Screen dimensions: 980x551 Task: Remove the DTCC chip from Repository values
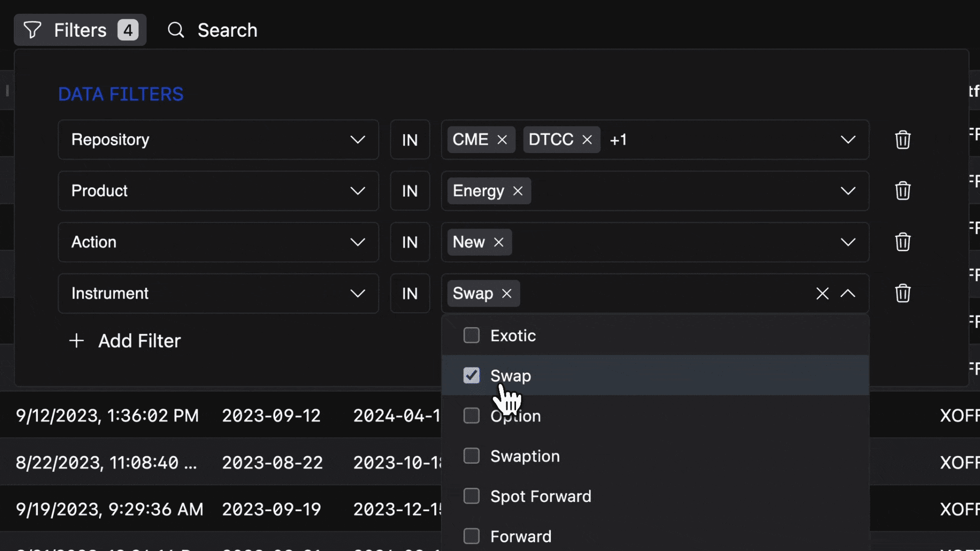pos(587,140)
